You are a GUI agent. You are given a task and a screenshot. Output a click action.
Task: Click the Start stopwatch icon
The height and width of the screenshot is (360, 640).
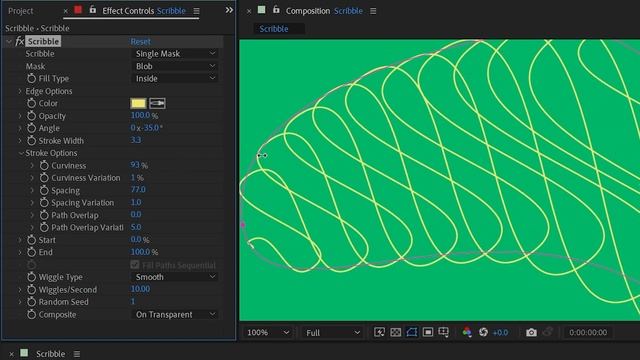pos(31,240)
